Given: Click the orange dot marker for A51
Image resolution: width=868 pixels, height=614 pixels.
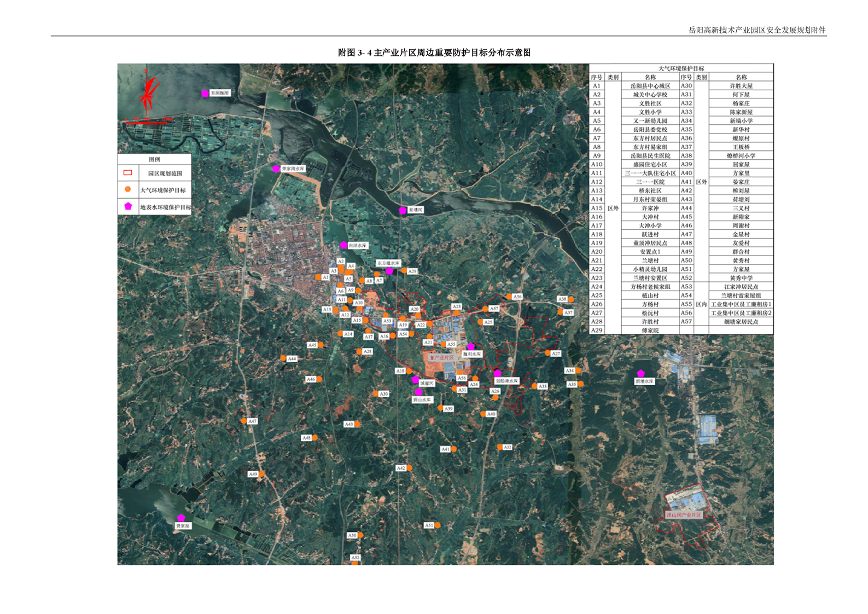Looking at the screenshot, I should (x=437, y=525).
